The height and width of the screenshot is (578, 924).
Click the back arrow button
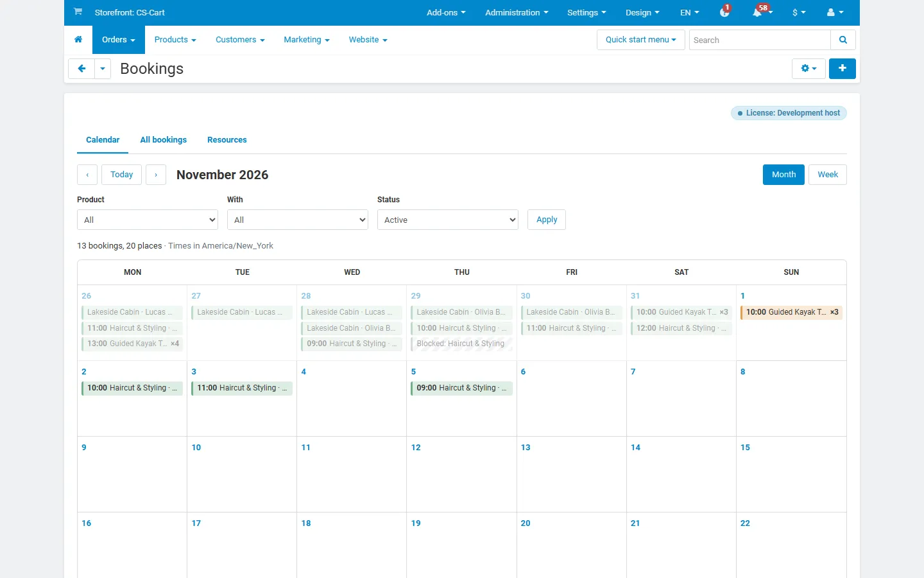81,69
